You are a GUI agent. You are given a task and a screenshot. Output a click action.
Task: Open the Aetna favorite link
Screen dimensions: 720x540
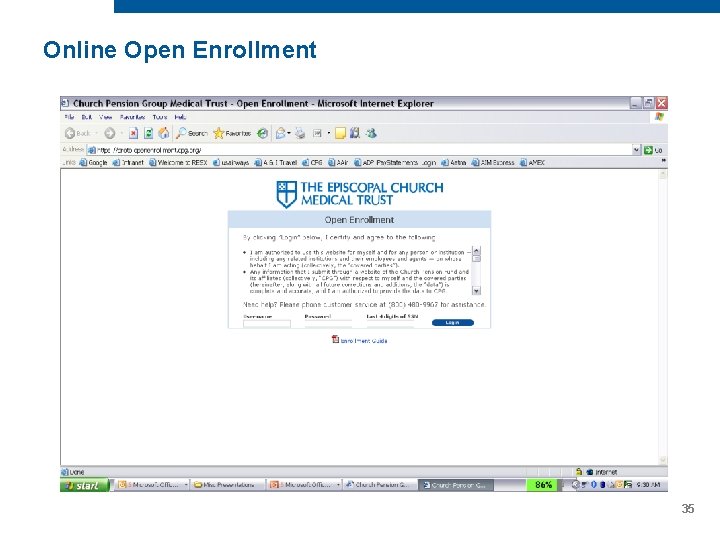(454, 163)
